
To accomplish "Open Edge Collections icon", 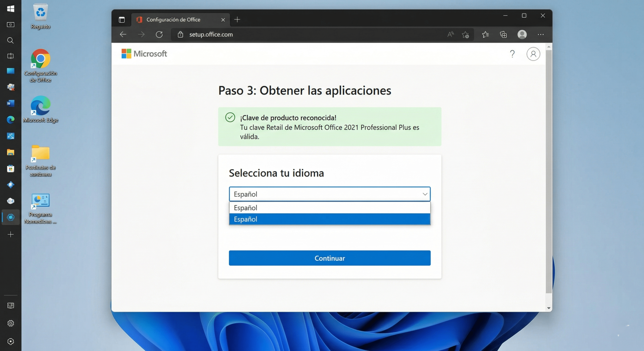I will [503, 34].
